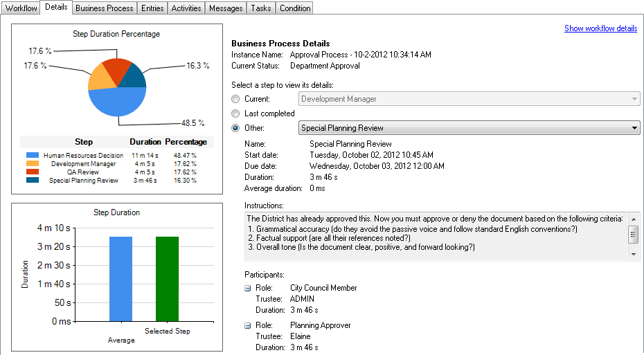The height and width of the screenshot is (355, 644).
Task: Switch to the Workflow tab
Action: 21,8
